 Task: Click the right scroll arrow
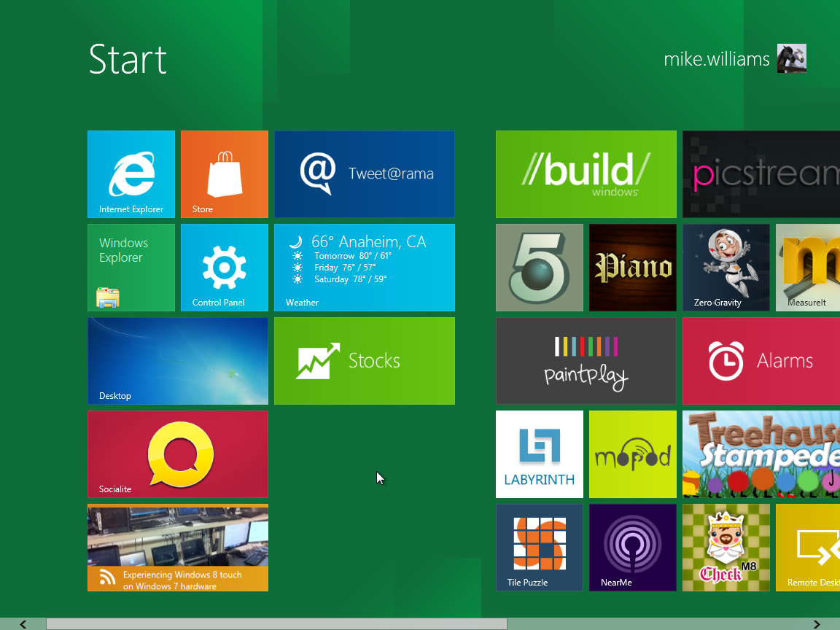(x=818, y=623)
